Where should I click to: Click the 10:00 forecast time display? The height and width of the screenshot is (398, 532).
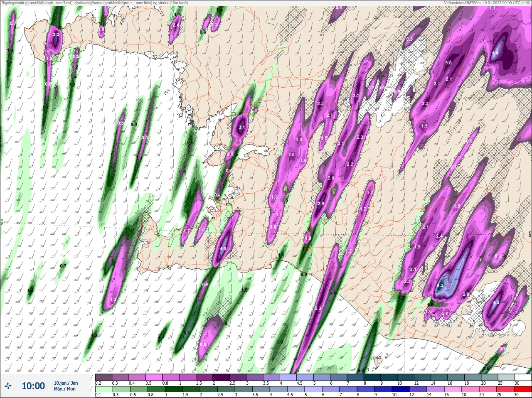click(x=33, y=386)
